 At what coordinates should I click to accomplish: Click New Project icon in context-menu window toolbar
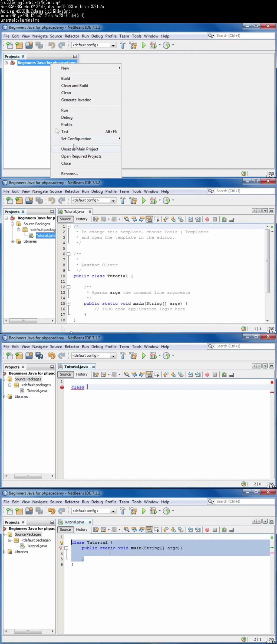coord(19,45)
